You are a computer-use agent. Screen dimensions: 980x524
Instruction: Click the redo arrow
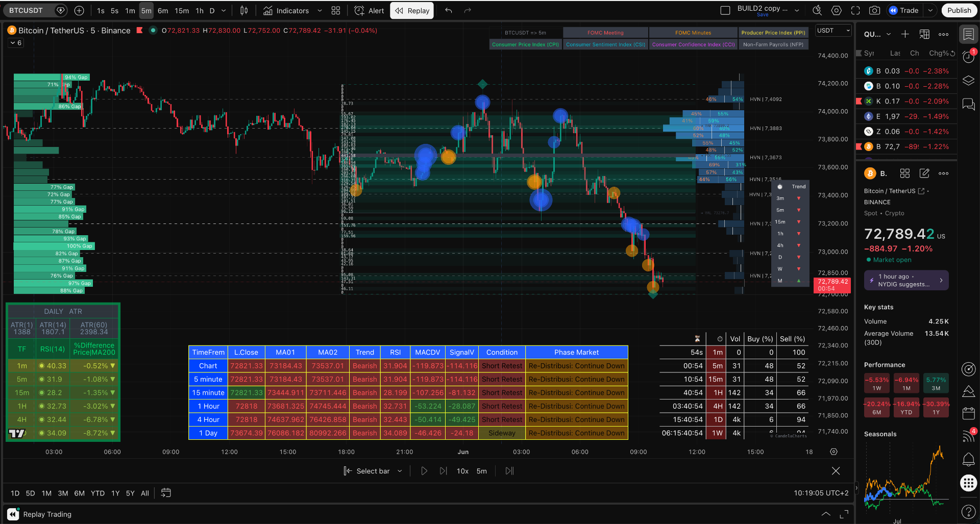click(468, 10)
